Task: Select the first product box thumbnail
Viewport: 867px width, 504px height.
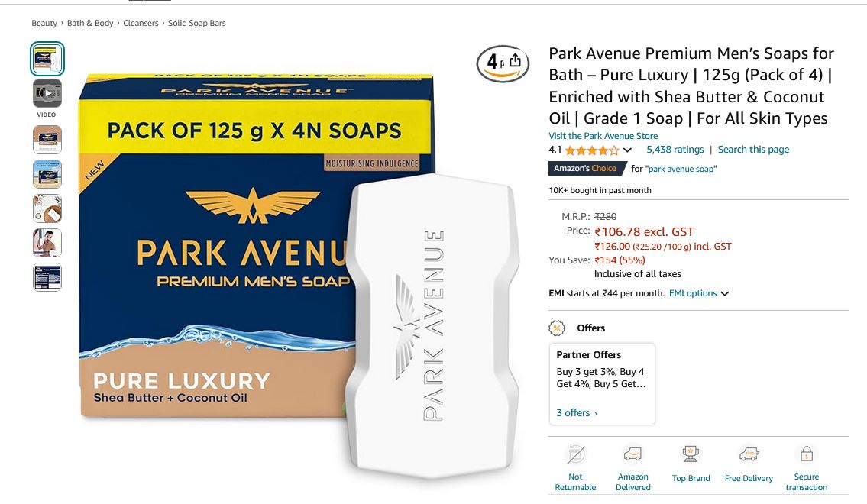Action: [x=47, y=59]
